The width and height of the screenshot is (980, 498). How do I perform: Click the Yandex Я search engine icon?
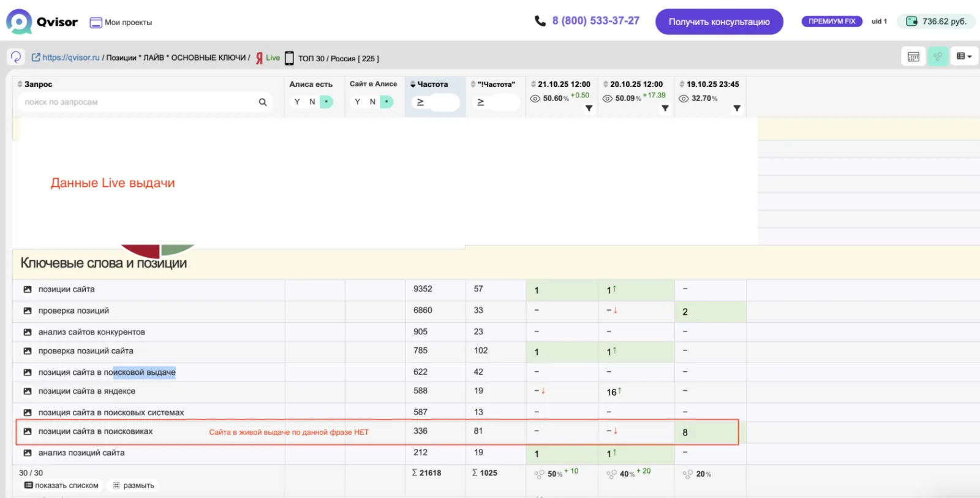259,58
